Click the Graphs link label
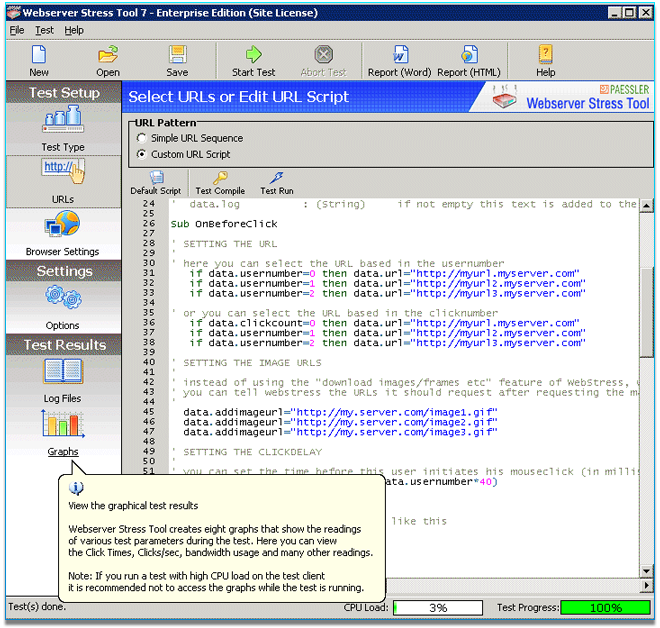Screen dimensions: 660x628 [63, 451]
